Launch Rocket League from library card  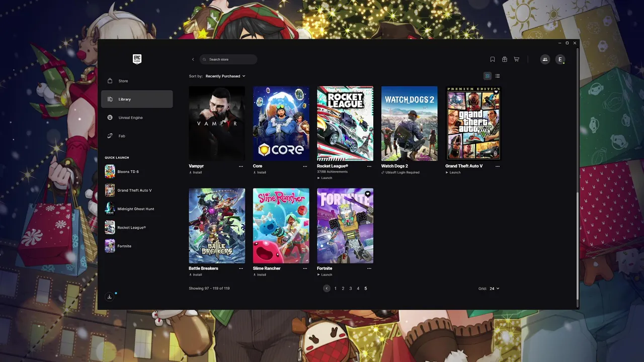[325, 178]
